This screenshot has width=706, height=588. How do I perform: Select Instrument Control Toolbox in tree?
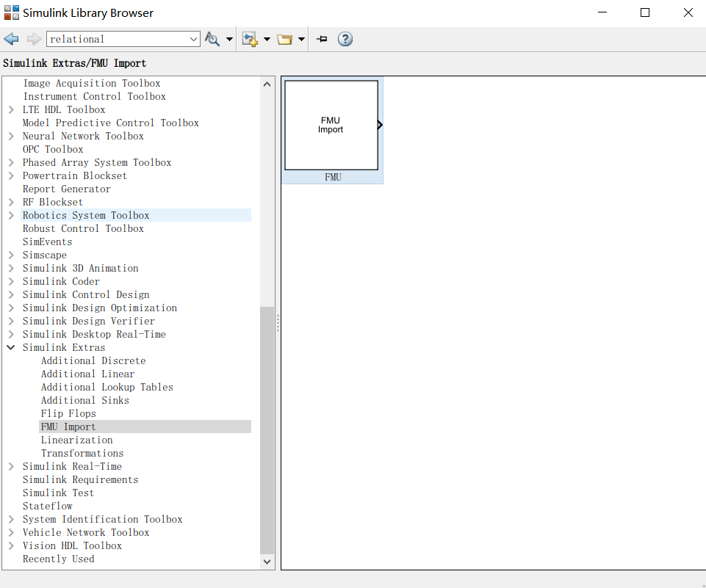coord(94,97)
